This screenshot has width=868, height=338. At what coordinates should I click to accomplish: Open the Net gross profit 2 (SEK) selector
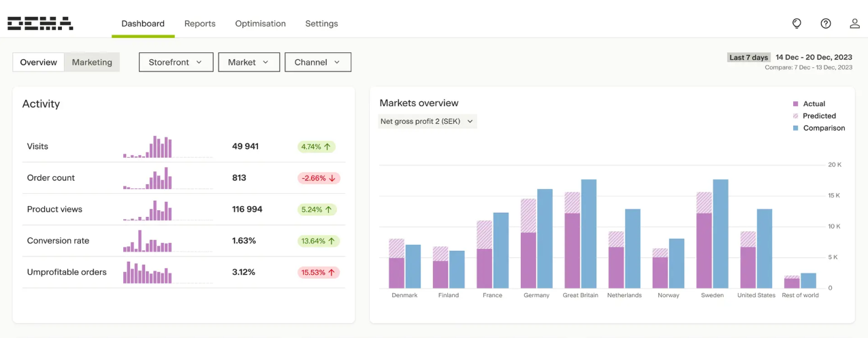point(427,122)
